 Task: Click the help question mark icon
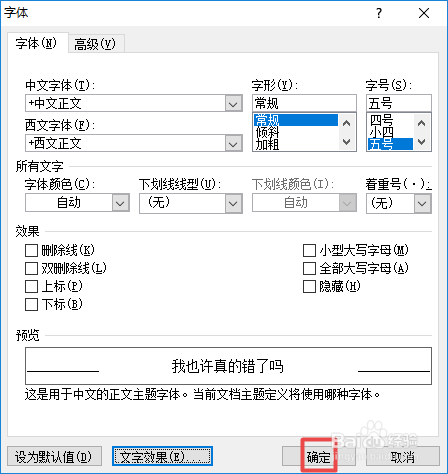(x=379, y=13)
